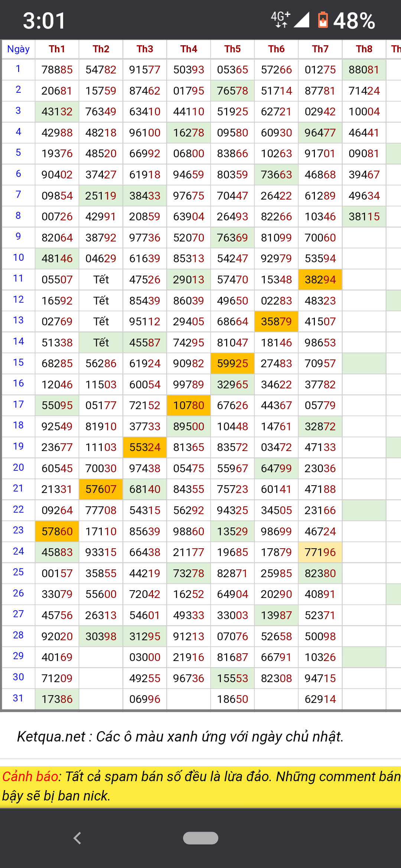Tap the 4G+ network indicator
The width and height of the screenshot is (401, 868).
280,19
